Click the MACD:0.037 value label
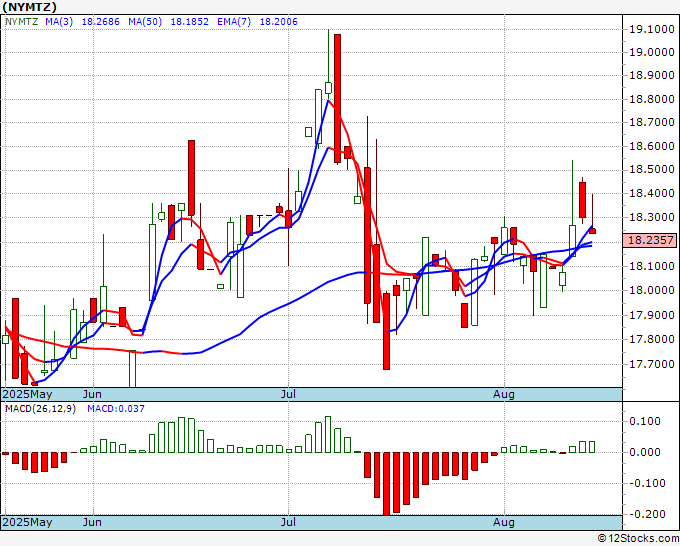The height and width of the screenshot is (546, 680). [x=116, y=409]
